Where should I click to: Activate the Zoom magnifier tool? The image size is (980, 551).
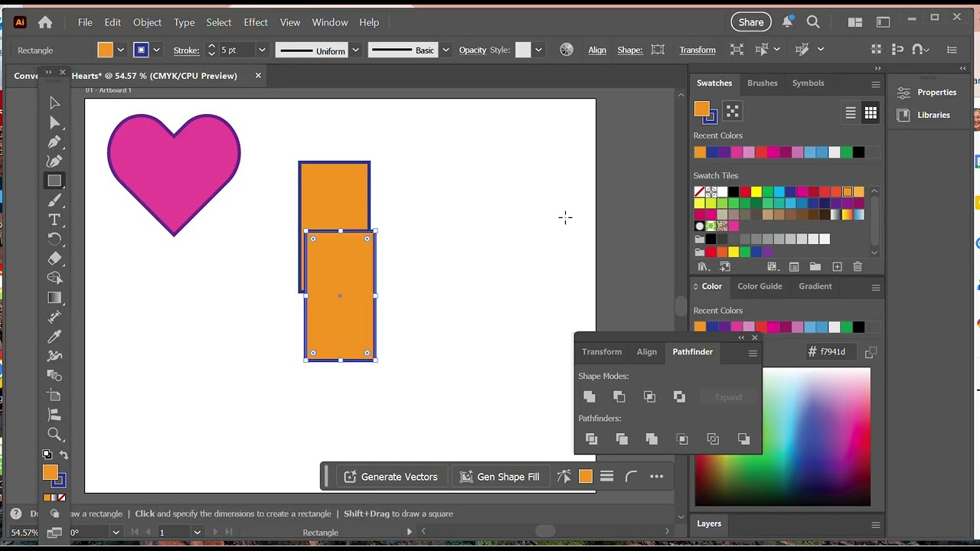(x=54, y=434)
